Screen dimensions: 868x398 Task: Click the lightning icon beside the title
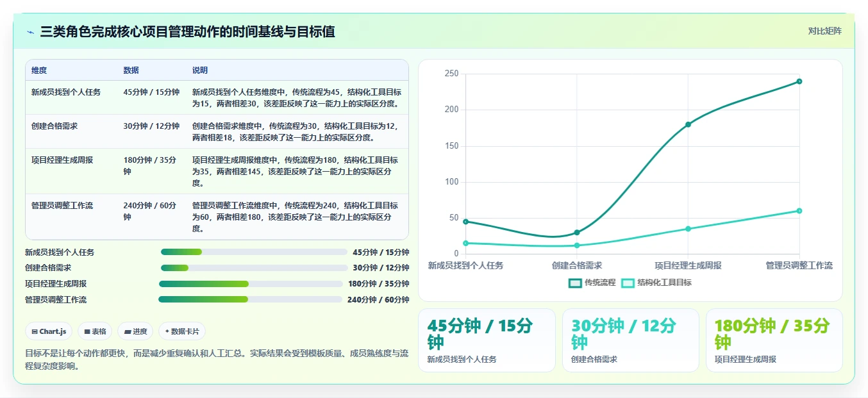31,32
